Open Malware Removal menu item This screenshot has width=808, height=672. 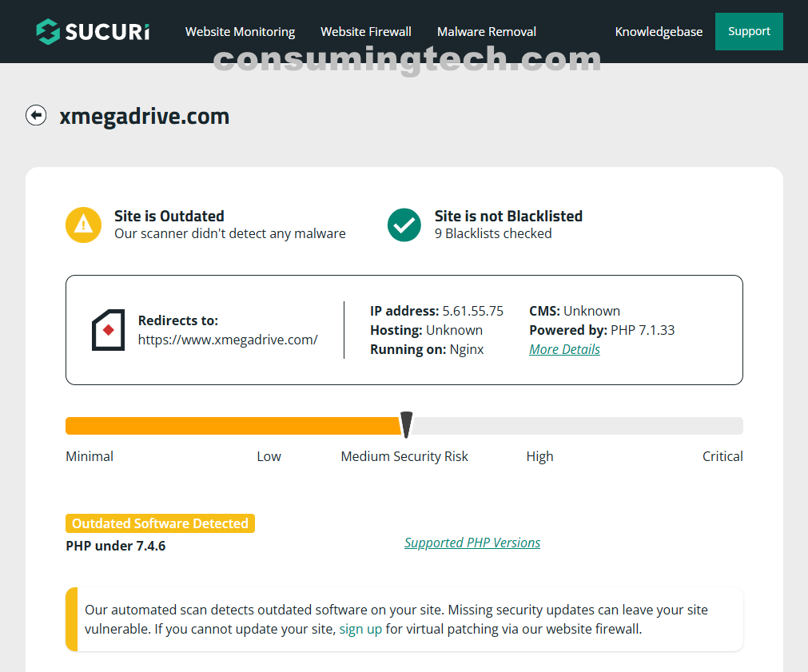point(487,32)
